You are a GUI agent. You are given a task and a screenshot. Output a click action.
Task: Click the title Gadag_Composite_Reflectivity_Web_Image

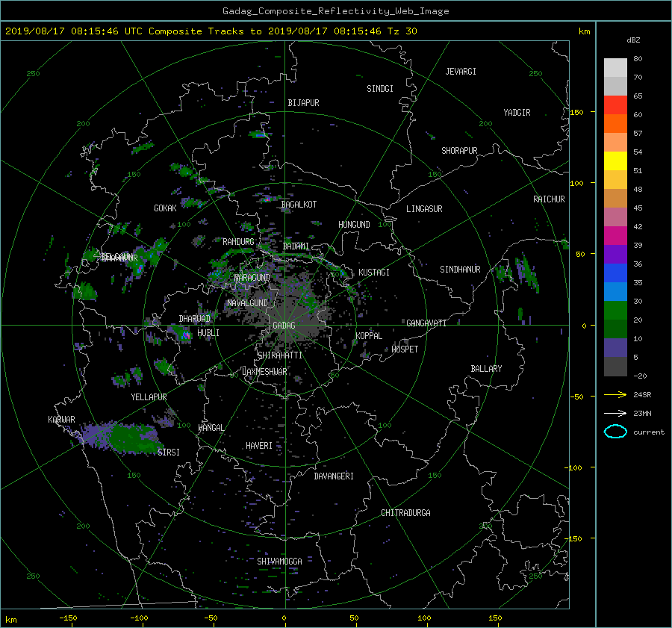pyautogui.click(x=335, y=11)
